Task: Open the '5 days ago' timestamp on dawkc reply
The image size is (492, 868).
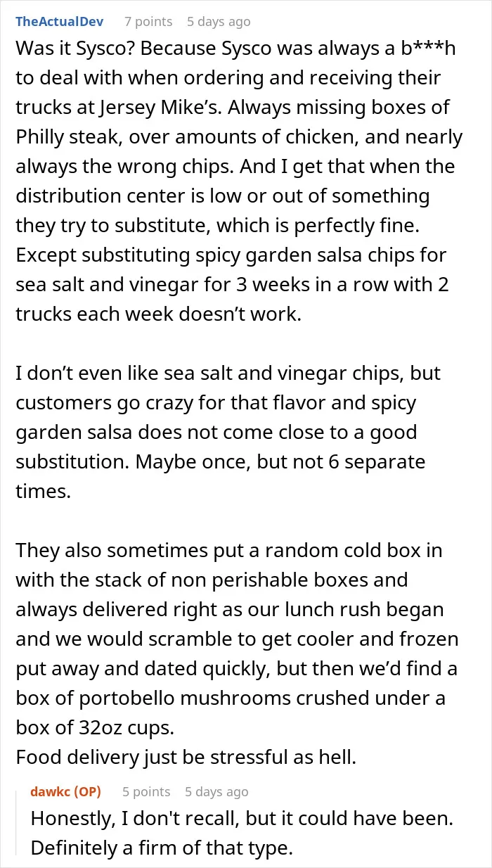Action: pyautogui.click(x=216, y=791)
